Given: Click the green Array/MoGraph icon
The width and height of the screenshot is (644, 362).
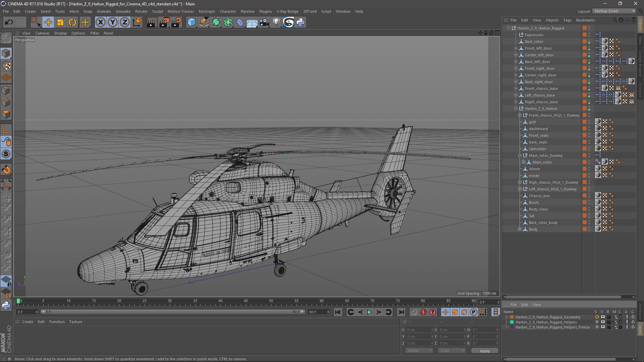Looking at the screenshot, I should coord(228,22).
